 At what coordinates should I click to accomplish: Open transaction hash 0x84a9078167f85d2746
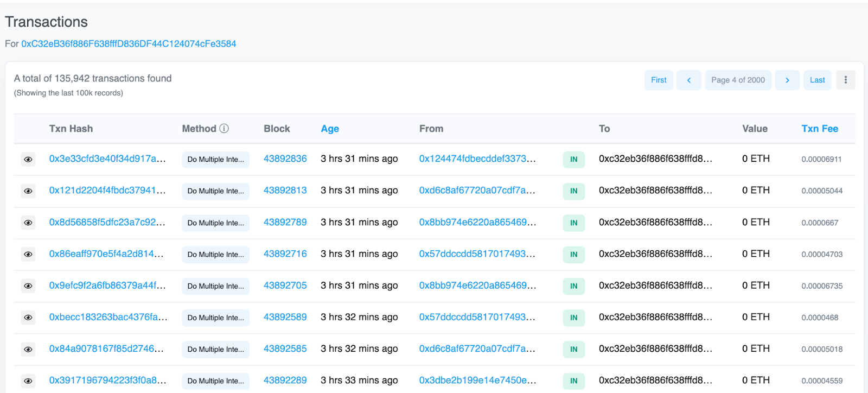coord(106,349)
